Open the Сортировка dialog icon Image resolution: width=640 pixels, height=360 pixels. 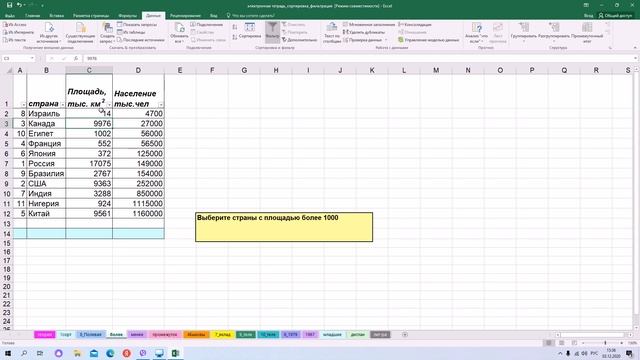[x=250, y=31]
